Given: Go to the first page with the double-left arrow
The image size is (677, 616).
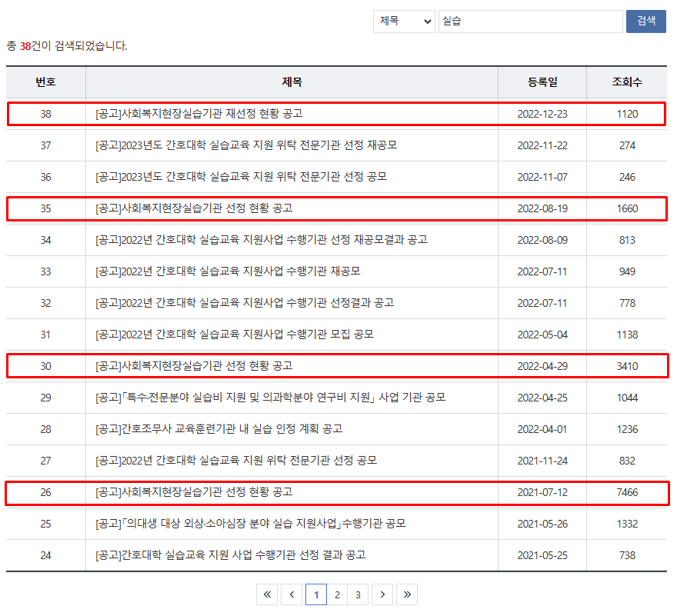Looking at the screenshot, I should coord(267,594).
